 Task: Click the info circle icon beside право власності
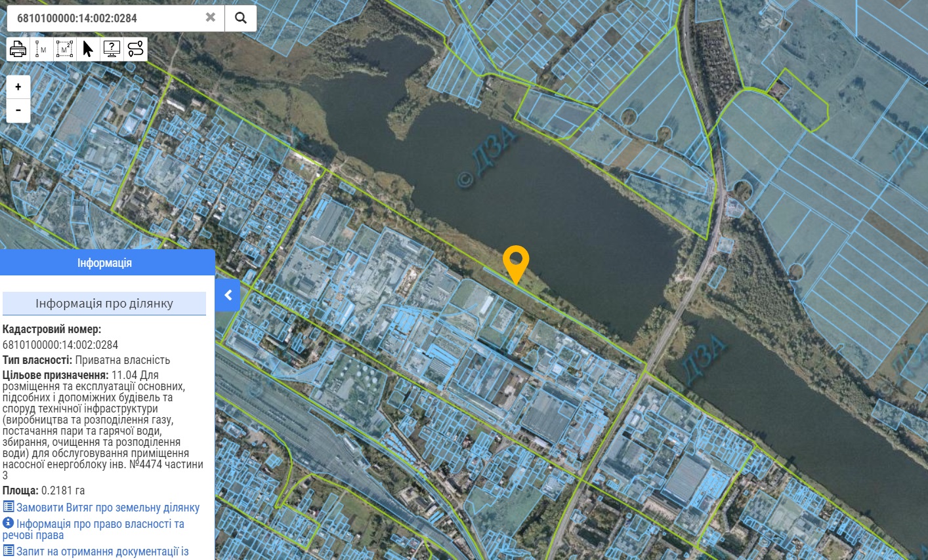(8, 523)
